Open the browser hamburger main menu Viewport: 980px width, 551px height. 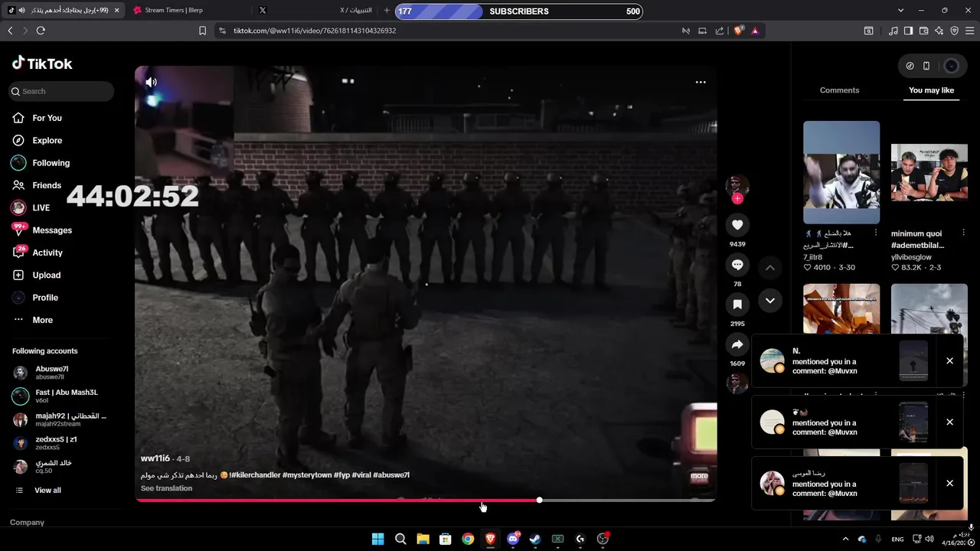[971, 31]
